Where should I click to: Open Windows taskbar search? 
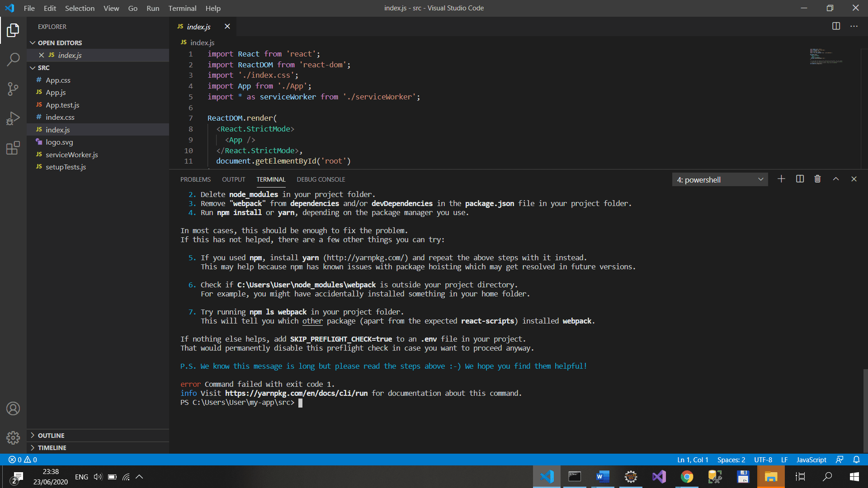827,477
